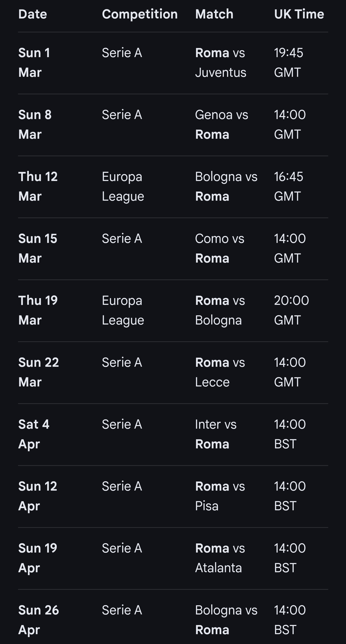Click the UK Time column header
This screenshot has width=346, height=644.
pyautogui.click(x=299, y=14)
